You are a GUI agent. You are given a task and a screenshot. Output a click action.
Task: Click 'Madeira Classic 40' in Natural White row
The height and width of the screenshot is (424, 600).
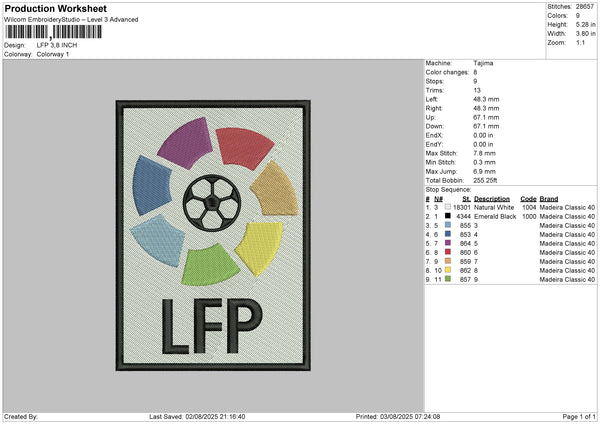[x=567, y=207]
